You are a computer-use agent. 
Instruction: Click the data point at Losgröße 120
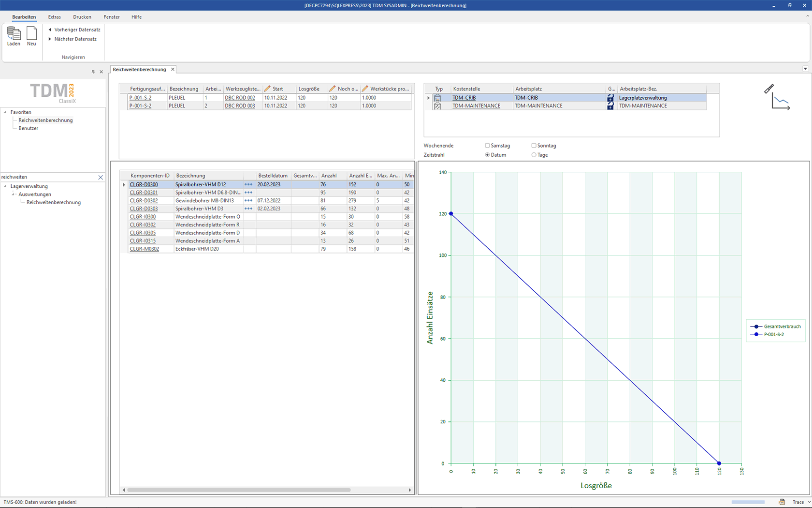tap(719, 463)
